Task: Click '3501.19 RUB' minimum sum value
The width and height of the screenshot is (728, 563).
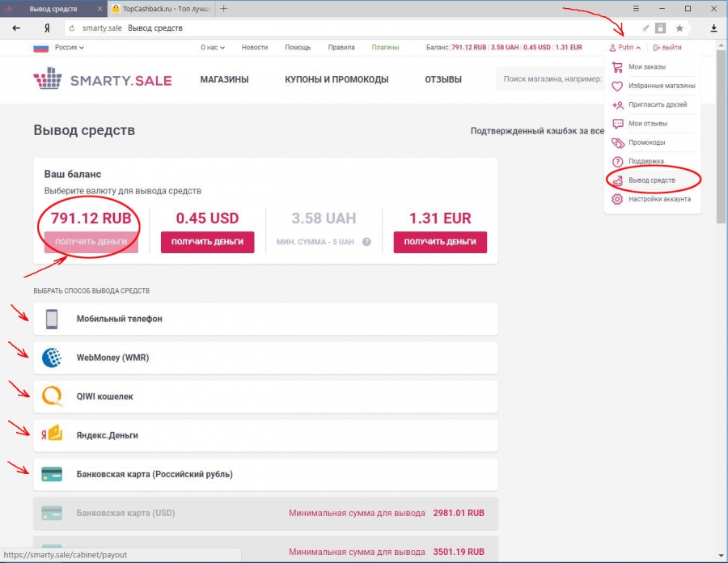Action: [459, 552]
